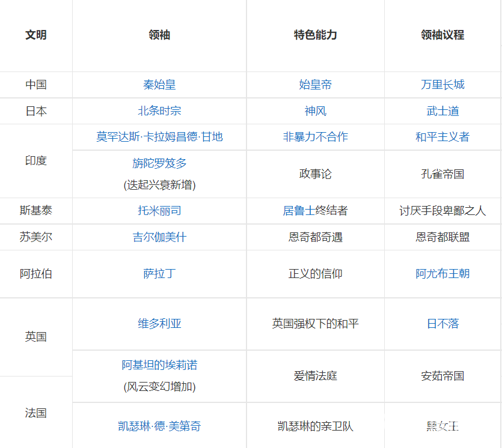
Task: Open the 托米丽司 leader link
Action: pos(159,211)
